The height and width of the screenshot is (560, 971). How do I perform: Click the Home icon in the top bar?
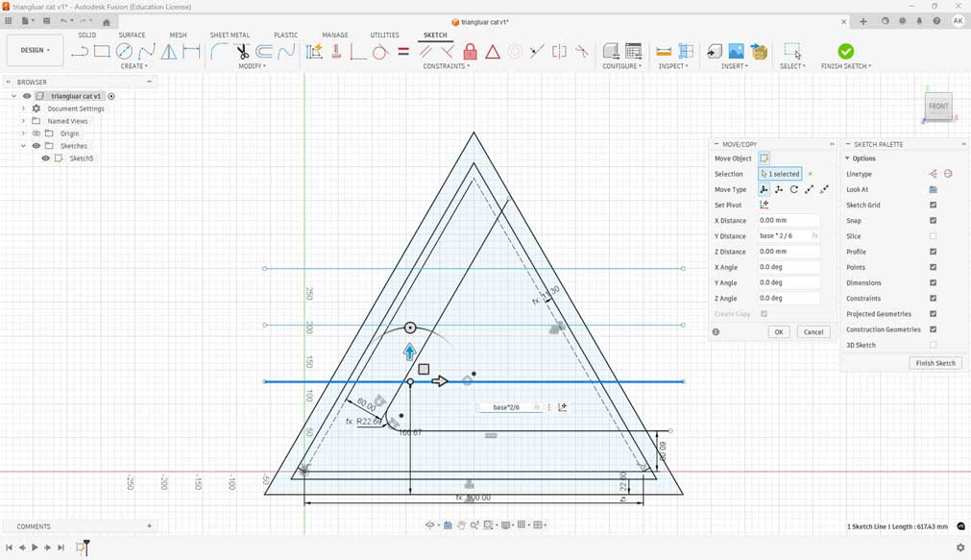click(106, 22)
